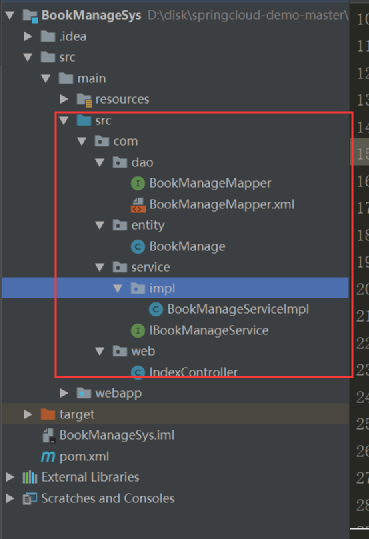Viewport: 369px width, 539px height.
Task: Click the IBookManageService interface icon
Action: 138,330
